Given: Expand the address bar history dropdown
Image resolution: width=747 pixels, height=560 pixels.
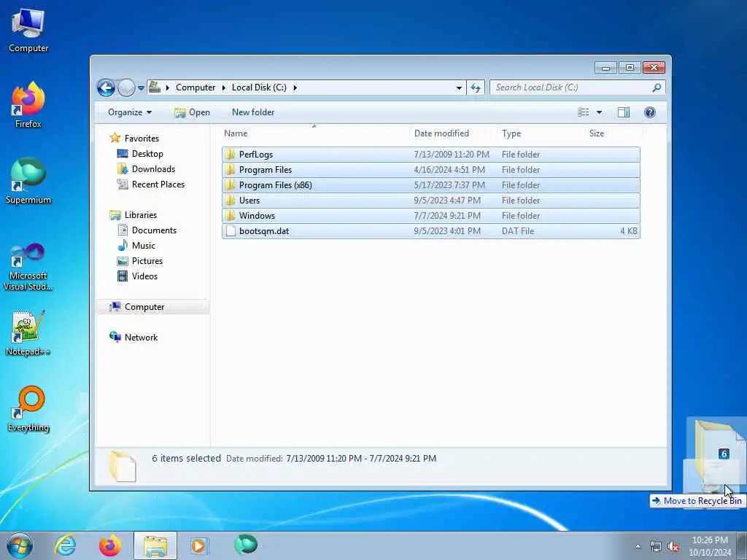Looking at the screenshot, I should 459,87.
